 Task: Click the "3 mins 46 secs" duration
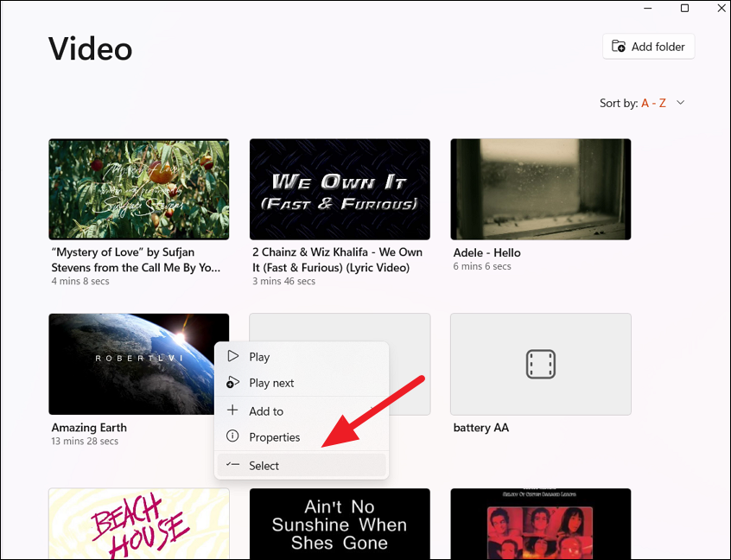point(284,281)
